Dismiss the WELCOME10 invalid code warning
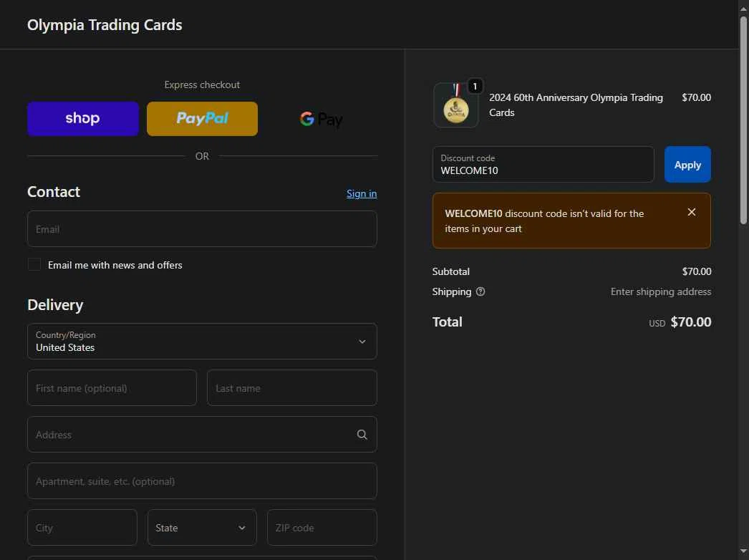This screenshot has width=749, height=560. pyautogui.click(x=691, y=212)
